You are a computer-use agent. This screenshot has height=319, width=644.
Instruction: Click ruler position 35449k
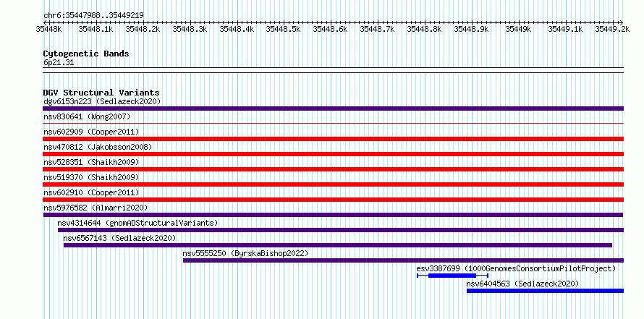click(518, 29)
